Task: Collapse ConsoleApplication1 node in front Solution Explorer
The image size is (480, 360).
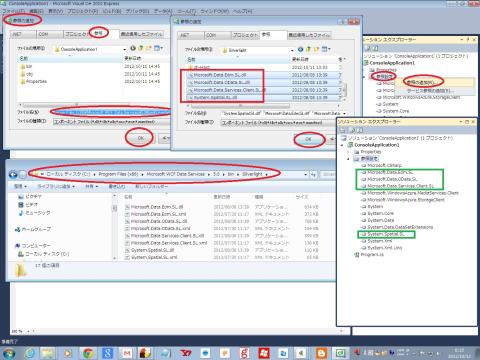Action: coord(342,145)
